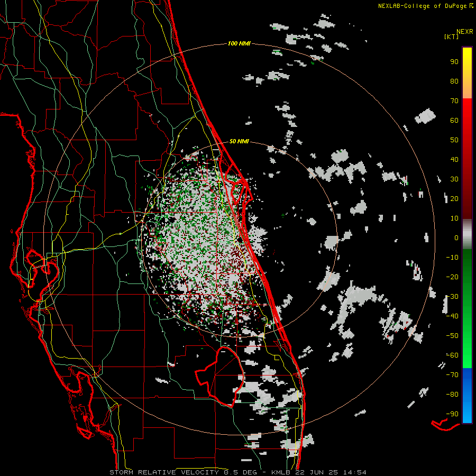Select the 50 NMI range ring label
The height and width of the screenshot is (476, 476).
239,141
